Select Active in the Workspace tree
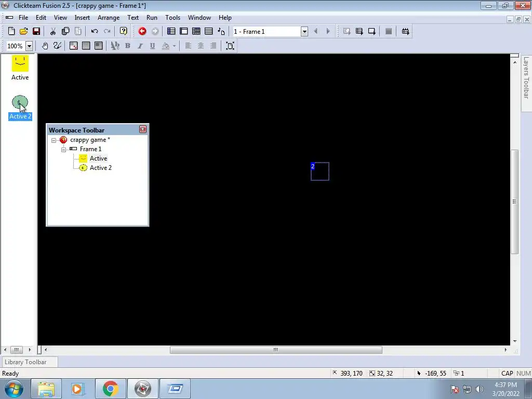Image resolution: width=532 pixels, height=399 pixels. point(98,158)
